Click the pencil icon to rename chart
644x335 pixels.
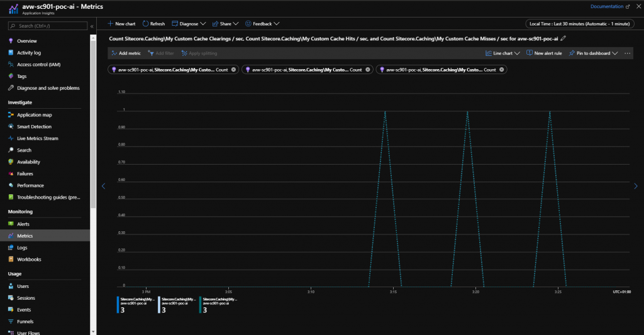point(563,38)
